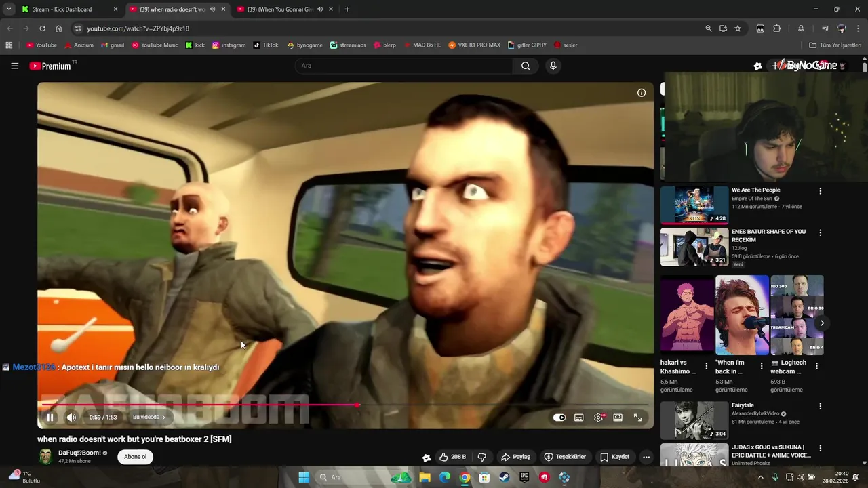The image size is (868, 488).
Task: Click the 'Teşekkürler' thanks button
Action: pyautogui.click(x=565, y=457)
